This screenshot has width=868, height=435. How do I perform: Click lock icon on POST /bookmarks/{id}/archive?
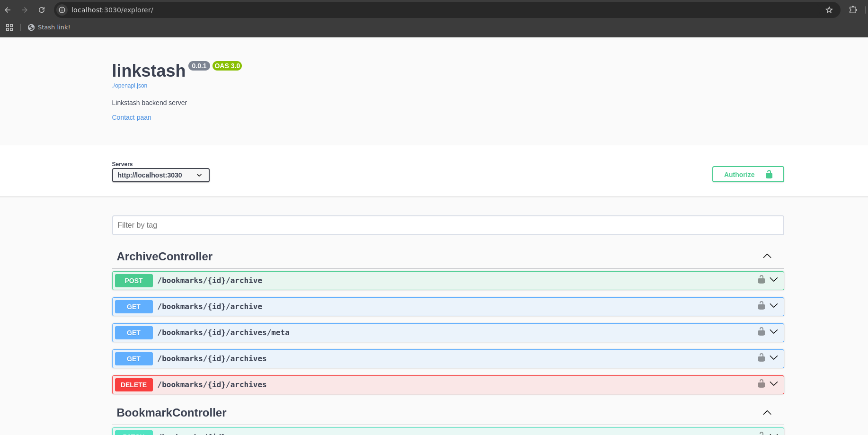[x=761, y=280]
